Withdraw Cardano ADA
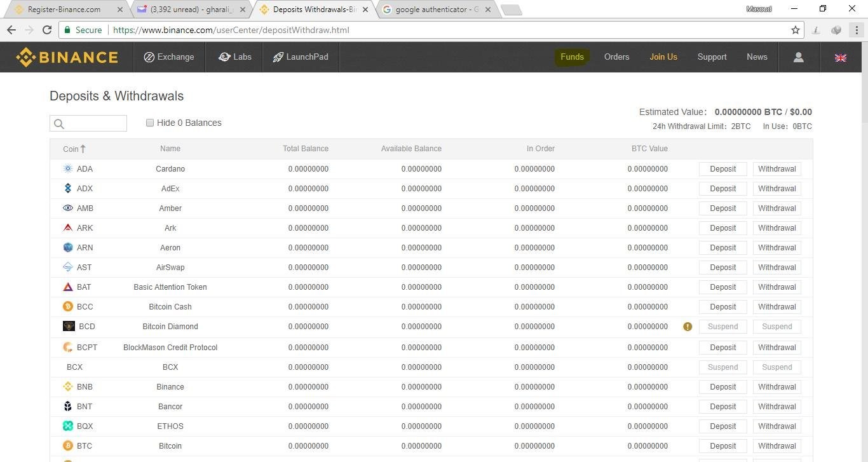The height and width of the screenshot is (462, 868). pyautogui.click(x=777, y=169)
